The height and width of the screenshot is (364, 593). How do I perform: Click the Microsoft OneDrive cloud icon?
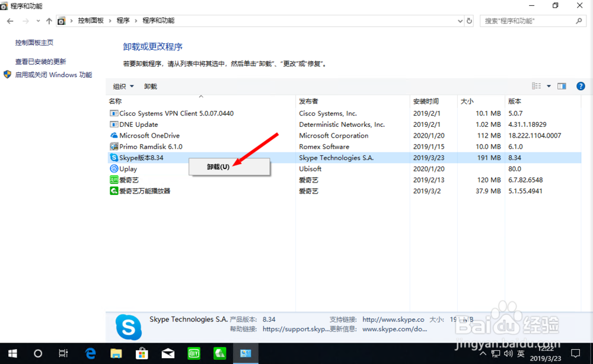point(114,135)
